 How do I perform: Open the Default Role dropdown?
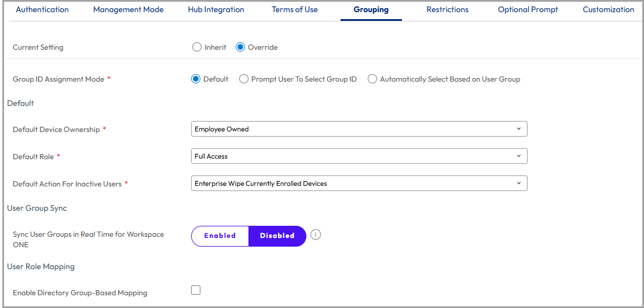coord(359,156)
